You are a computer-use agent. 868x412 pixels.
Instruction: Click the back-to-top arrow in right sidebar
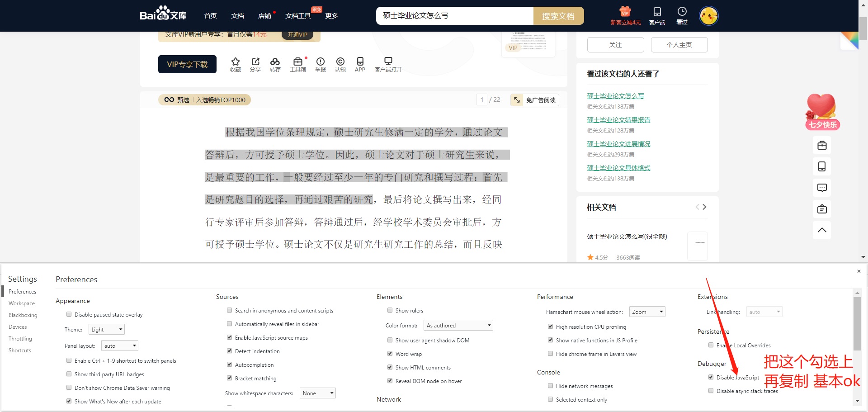[821, 230]
